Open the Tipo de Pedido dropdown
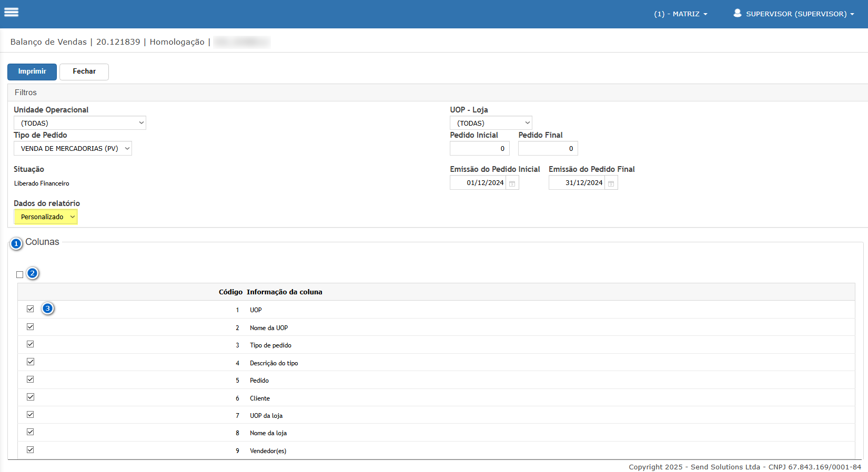Image resolution: width=868 pixels, height=472 pixels. [x=73, y=149]
